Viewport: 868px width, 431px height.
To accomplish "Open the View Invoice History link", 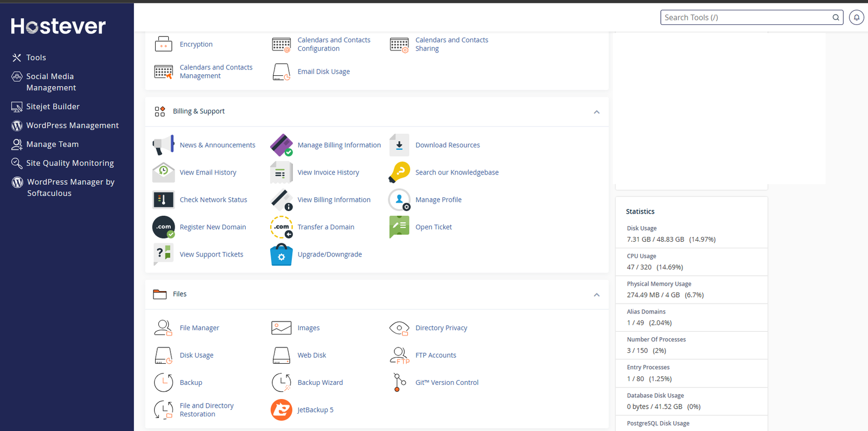I will [x=328, y=172].
